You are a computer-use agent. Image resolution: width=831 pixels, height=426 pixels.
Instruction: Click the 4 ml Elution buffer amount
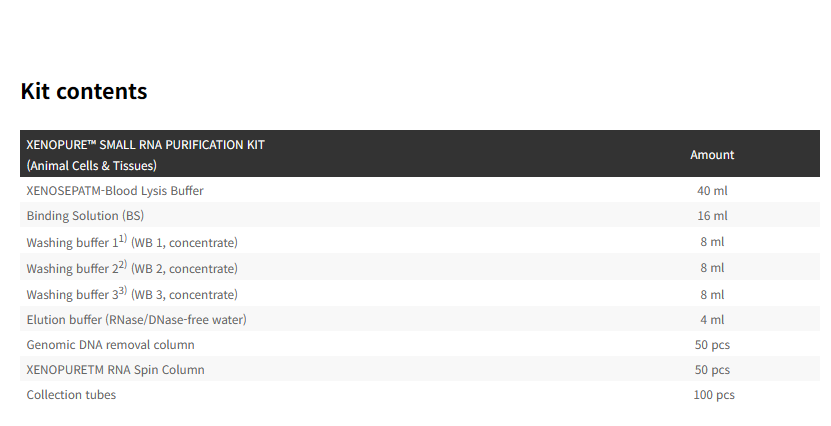pos(712,320)
